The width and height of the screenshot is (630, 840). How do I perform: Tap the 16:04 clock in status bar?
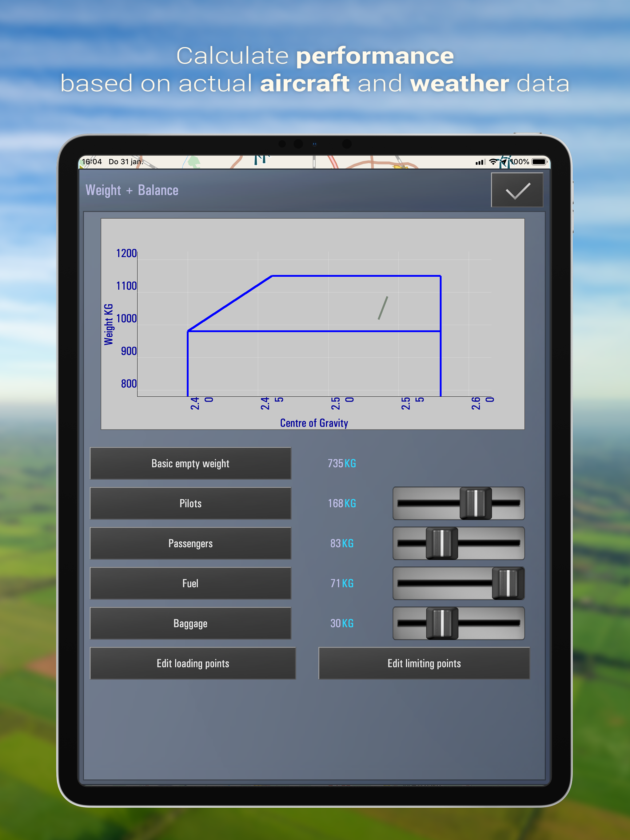point(92,162)
